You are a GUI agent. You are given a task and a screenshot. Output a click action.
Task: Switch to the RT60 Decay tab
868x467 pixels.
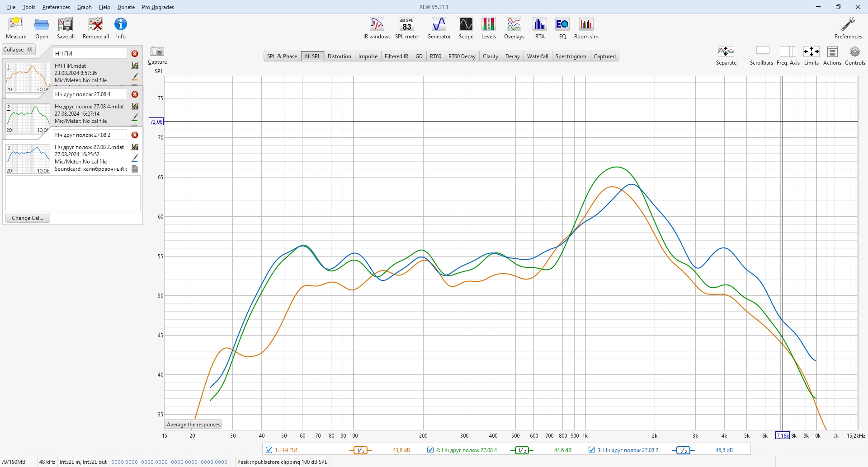462,56
